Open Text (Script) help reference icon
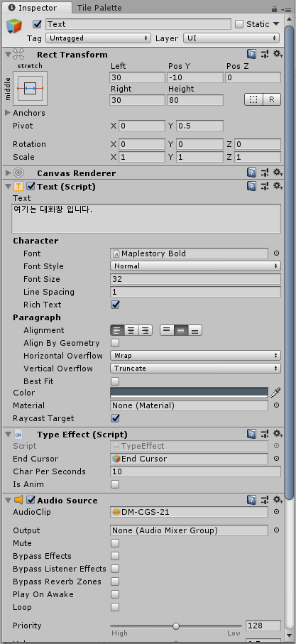296x644 pixels. pyautogui.click(x=252, y=187)
